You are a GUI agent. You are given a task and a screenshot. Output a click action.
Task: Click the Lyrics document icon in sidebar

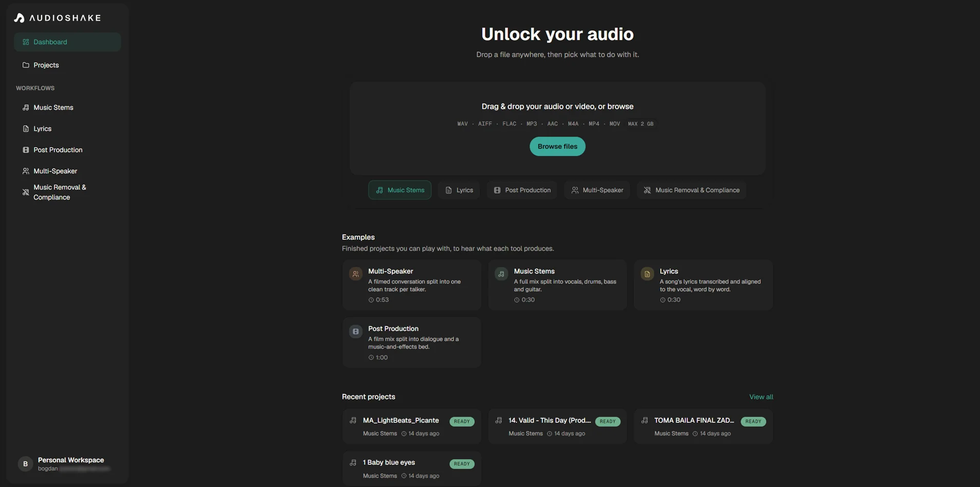[26, 129]
